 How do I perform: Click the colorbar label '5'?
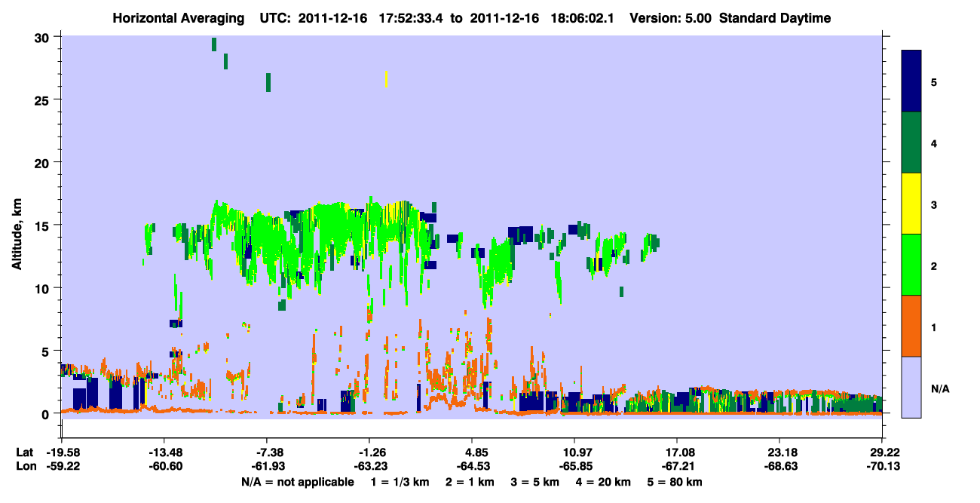pos(934,81)
